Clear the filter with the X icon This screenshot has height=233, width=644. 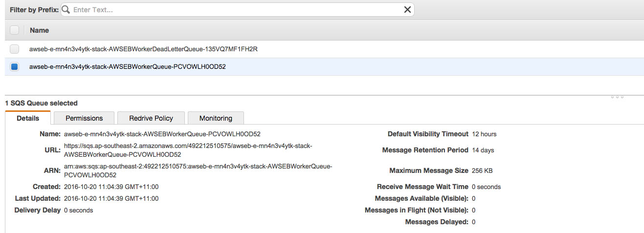407,10
